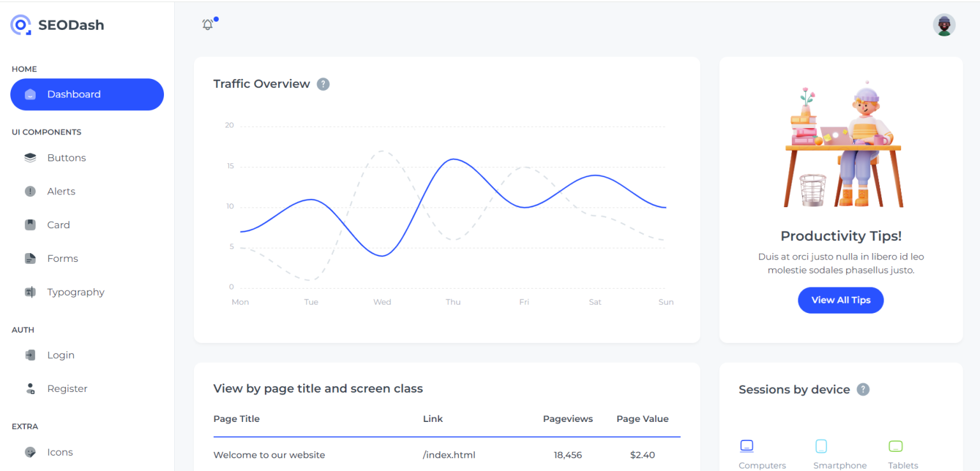The height and width of the screenshot is (471, 980).
Task: Open the /index.html link in the table
Action: 449,454
